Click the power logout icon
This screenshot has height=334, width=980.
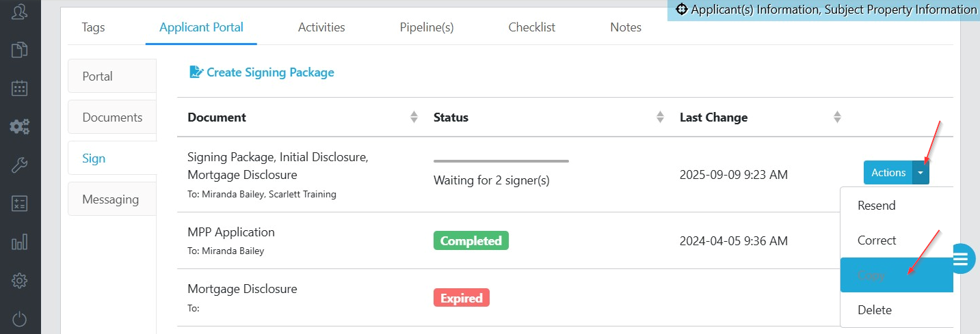point(20,318)
